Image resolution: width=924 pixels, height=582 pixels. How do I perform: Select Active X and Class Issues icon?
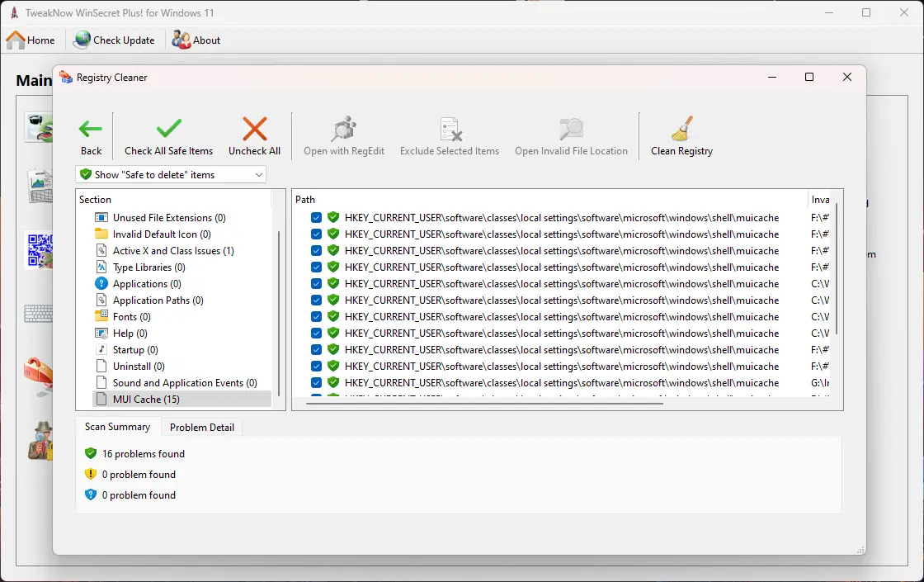pyautogui.click(x=101, y=251)
